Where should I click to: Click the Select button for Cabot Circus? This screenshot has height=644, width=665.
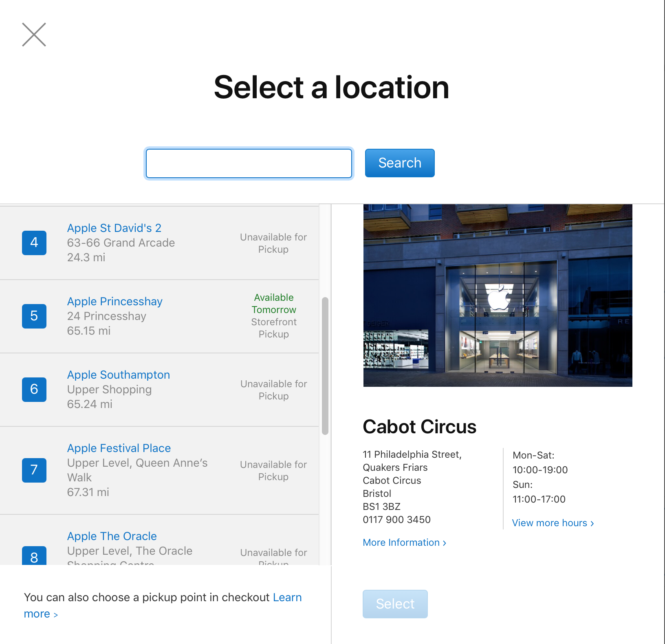[x=395, y=604]
